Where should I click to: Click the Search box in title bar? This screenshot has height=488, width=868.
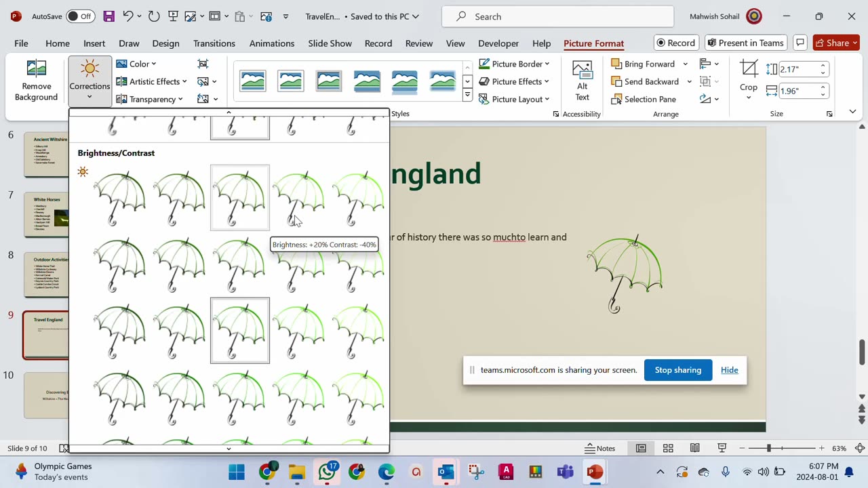[x=558, y=16]
